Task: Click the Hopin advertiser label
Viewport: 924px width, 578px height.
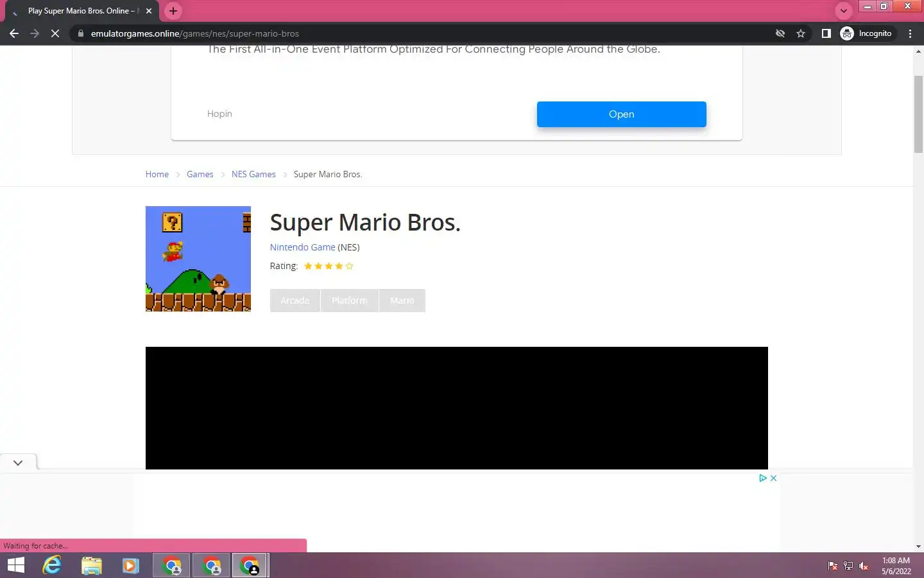Action: point(219,114)
